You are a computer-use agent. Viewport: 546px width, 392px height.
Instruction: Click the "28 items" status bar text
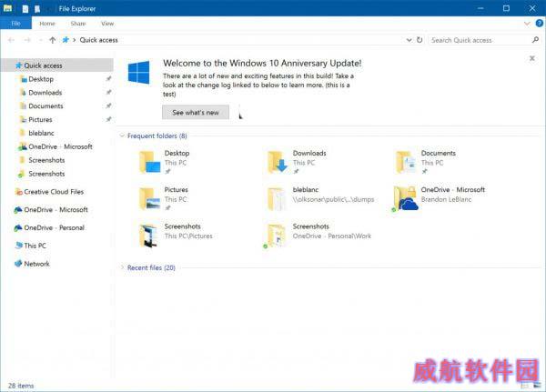coord(21,386)
